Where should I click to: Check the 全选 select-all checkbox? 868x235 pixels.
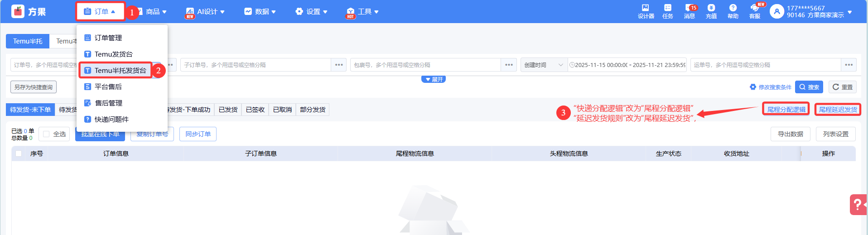pyautogui.click(x=46, y=134)
